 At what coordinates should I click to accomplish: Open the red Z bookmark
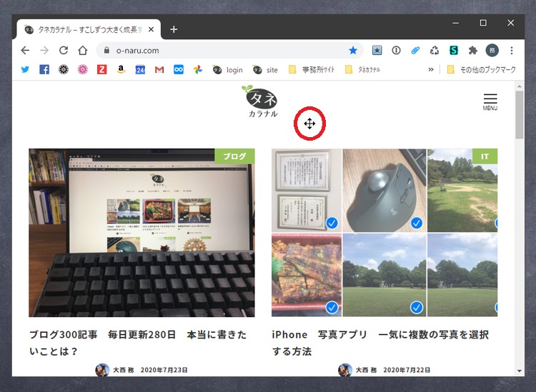coord(102,70)
